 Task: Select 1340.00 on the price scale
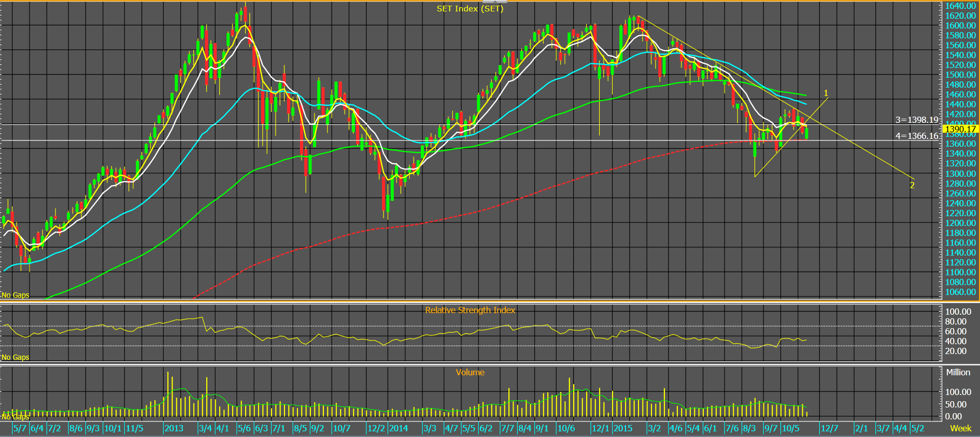click(960, 153)
